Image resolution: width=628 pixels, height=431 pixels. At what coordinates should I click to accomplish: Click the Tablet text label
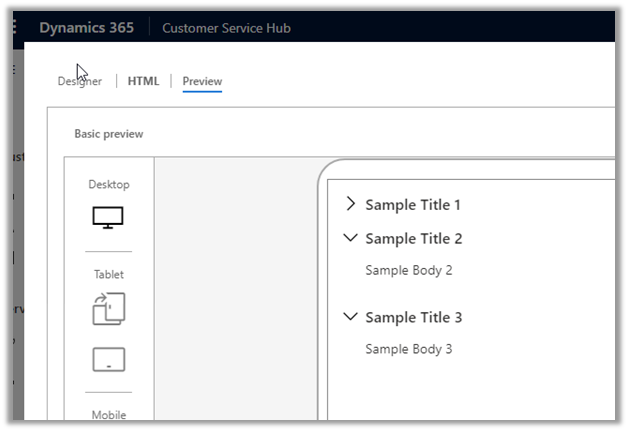click(x=108, y=274)
